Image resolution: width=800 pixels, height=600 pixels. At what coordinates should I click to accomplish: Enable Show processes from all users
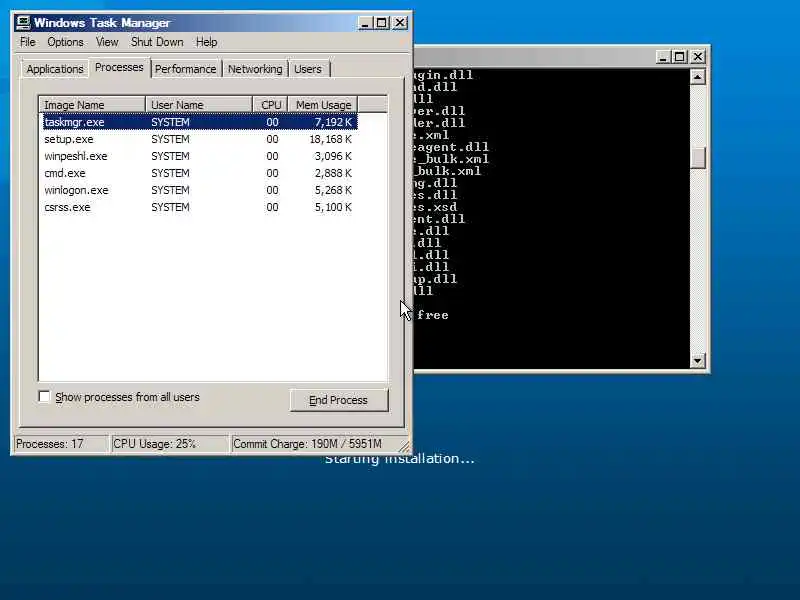[44, 396]
